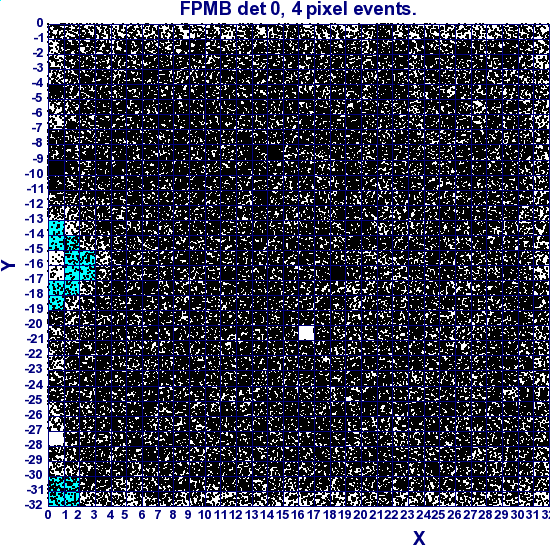Image resolution: width=550 pixels, height=550 pixels.
Task: Click the solid black cell at X 18, Y -17
Action: [338, 273]
